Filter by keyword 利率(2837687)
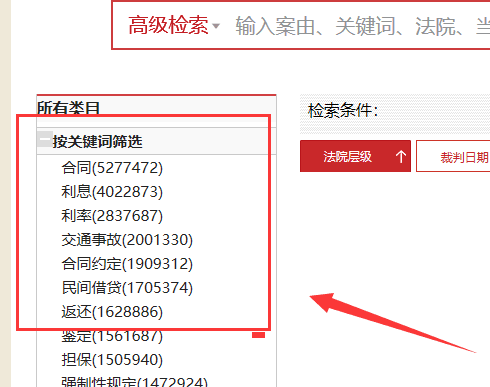Viewport: 490px width, 387px height. (112, 215)
